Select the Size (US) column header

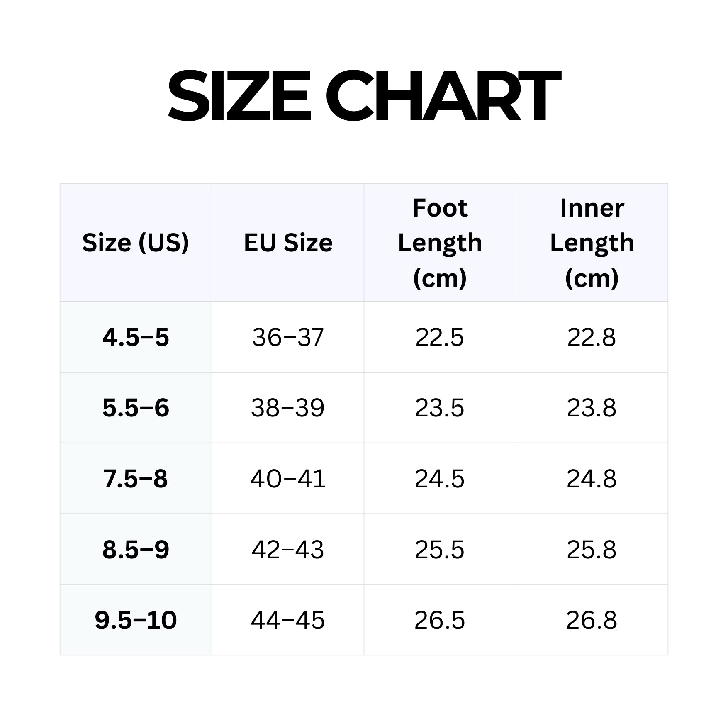[136, 243]
